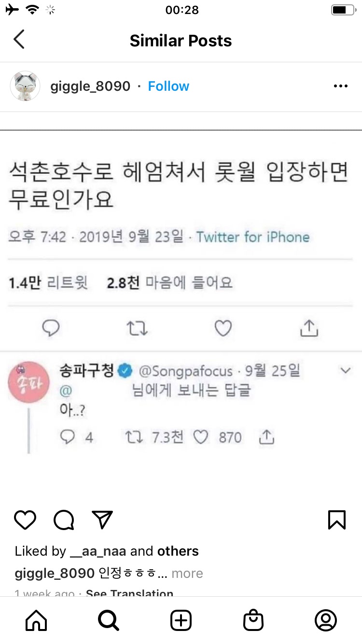Expand caption with 'more'
The image size is (362, 644).
pyautogui.click(x=187, y=574)
